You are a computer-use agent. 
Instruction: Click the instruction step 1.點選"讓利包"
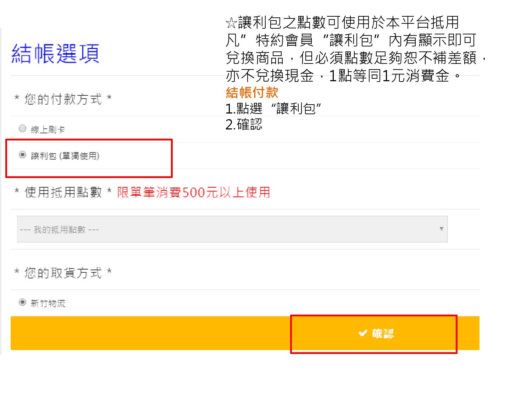tap(273, 108)
